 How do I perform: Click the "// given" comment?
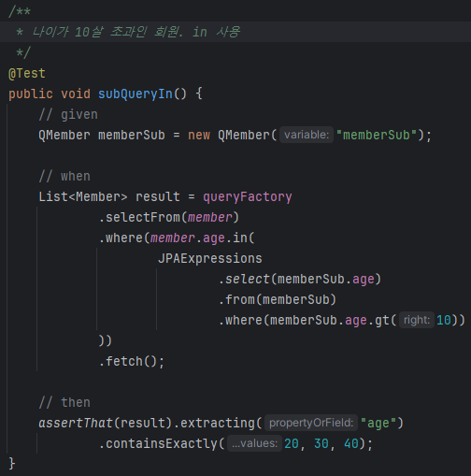(68, 115)
